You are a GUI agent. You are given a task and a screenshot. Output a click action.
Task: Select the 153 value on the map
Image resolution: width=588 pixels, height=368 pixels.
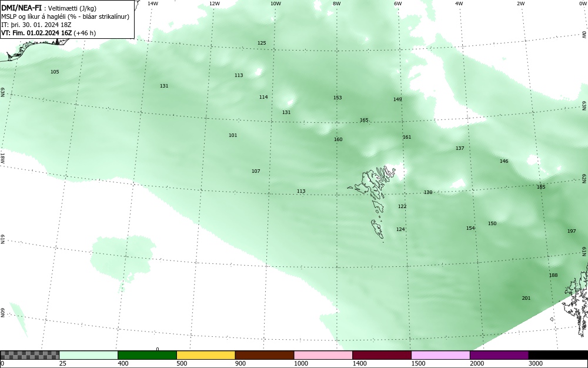338,98
